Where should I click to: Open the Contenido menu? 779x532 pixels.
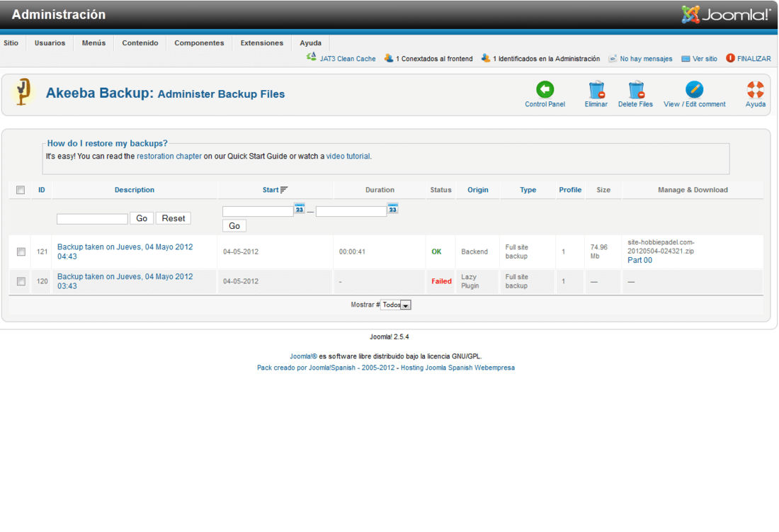[140, 43]
